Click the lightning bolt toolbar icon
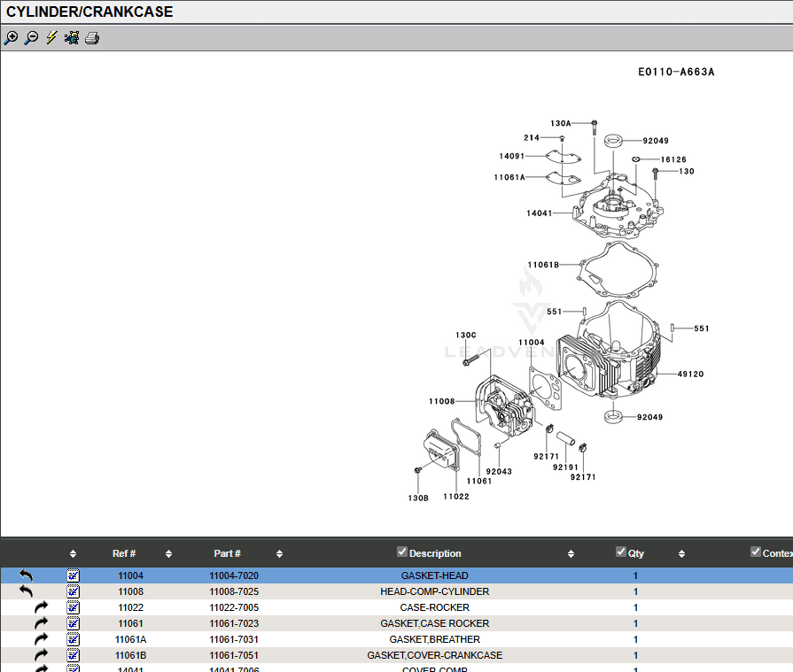Image resolution: width=793 pixels, height=672 pixels. pyautogui.click(x=51, y=38)
